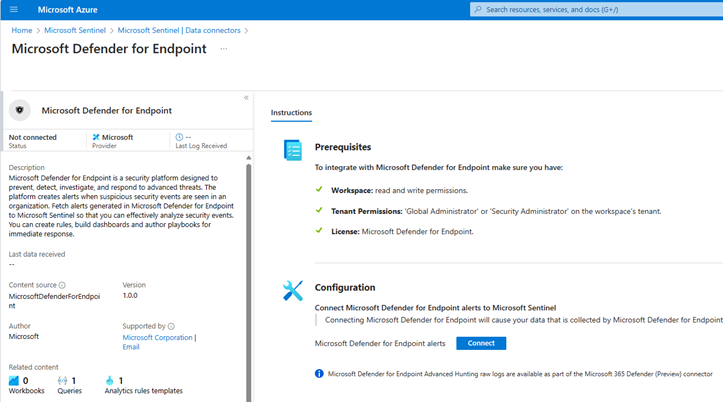
Task: Click the Prerequisites checklist icon
Action: [293, 150]
